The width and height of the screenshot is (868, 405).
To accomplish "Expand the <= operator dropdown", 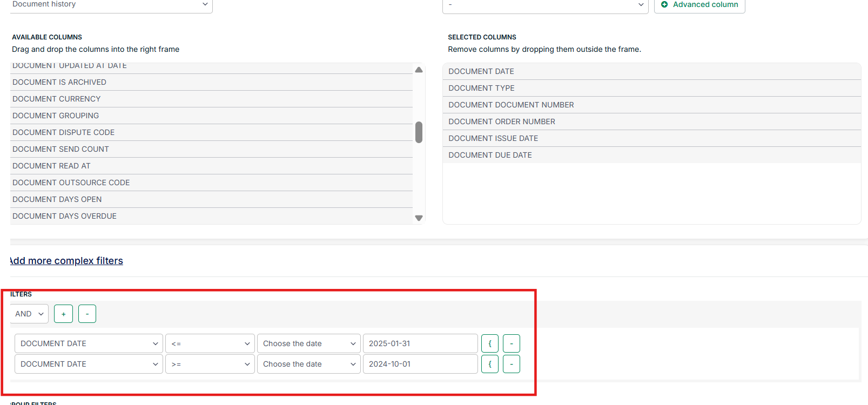I will 210,343.
